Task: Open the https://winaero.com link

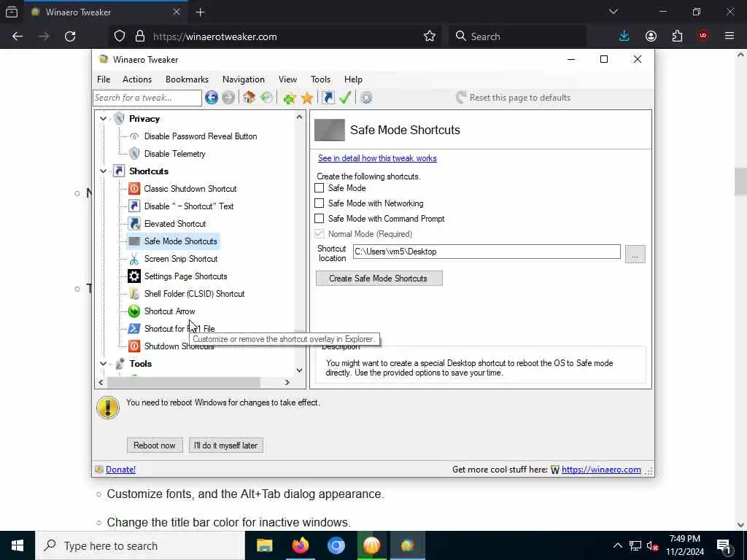Action: [x=601, y=470]
